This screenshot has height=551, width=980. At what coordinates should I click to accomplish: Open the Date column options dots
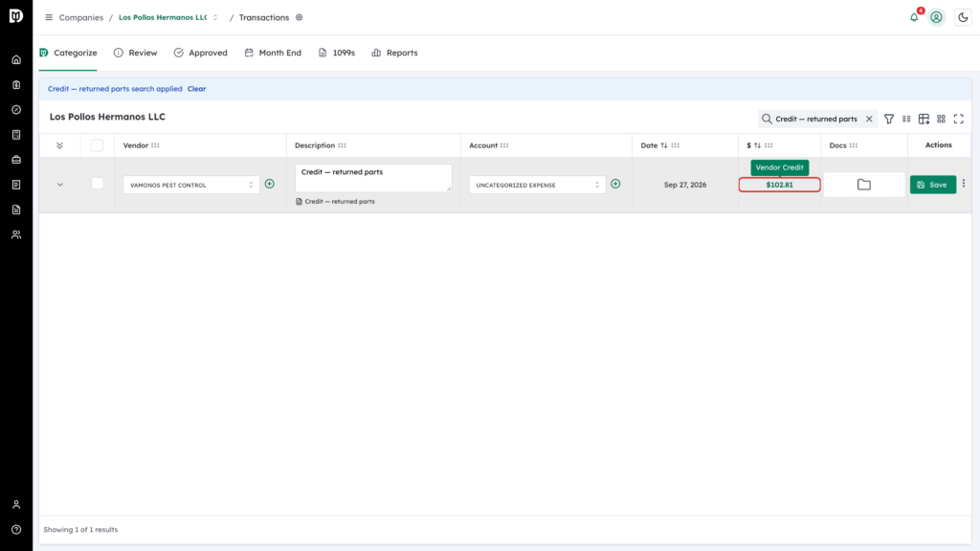[x=675, y=145]
